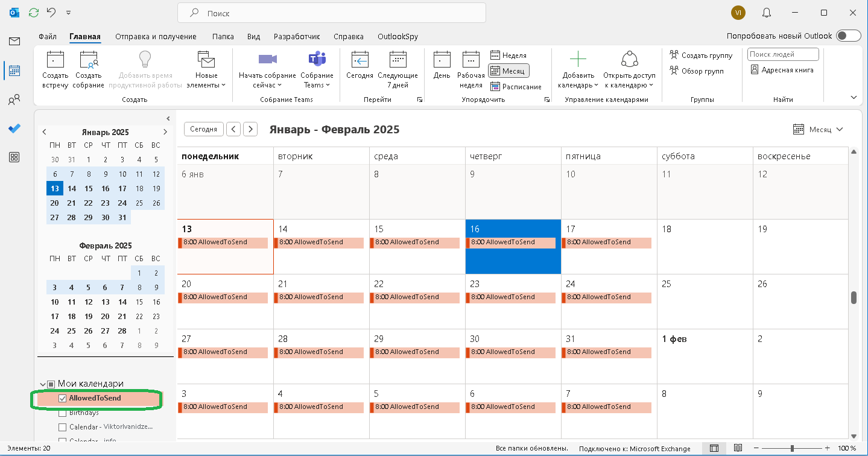This screenshot has width=868, height=456.
Task: Open Открыть доступ к календарю dropdown
Action: (x=629, y=69)
